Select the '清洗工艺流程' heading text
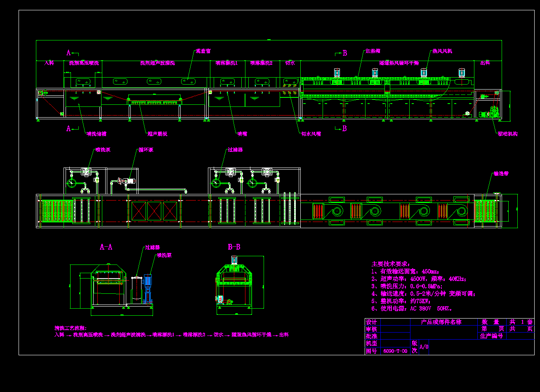This screenshot has height=392, width=540. (x=71, y=328)
